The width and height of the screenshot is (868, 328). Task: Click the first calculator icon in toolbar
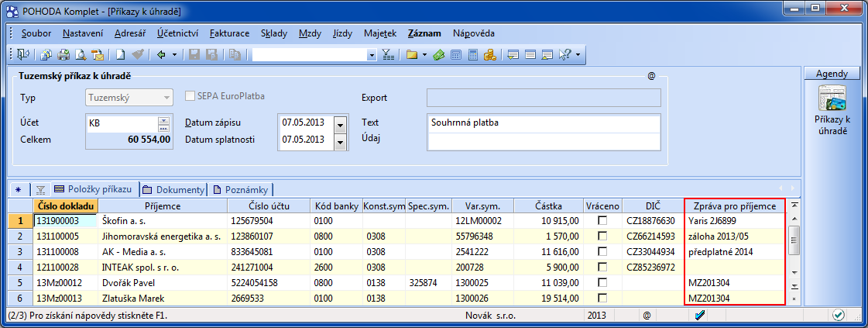coord(456,54)
